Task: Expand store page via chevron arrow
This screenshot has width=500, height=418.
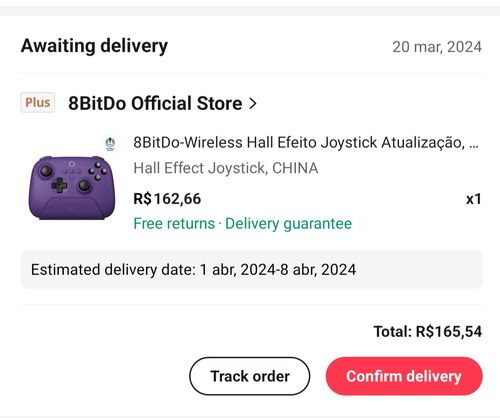Action: (x=253, y=103)
